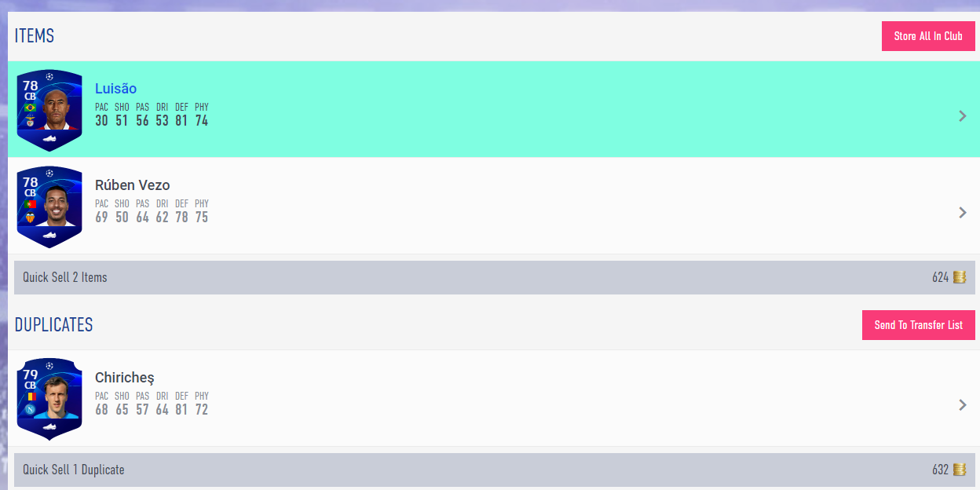Expand Luisão item details chevron
Viewport: 980px width, 490px height.
click(x=963, y=116)
